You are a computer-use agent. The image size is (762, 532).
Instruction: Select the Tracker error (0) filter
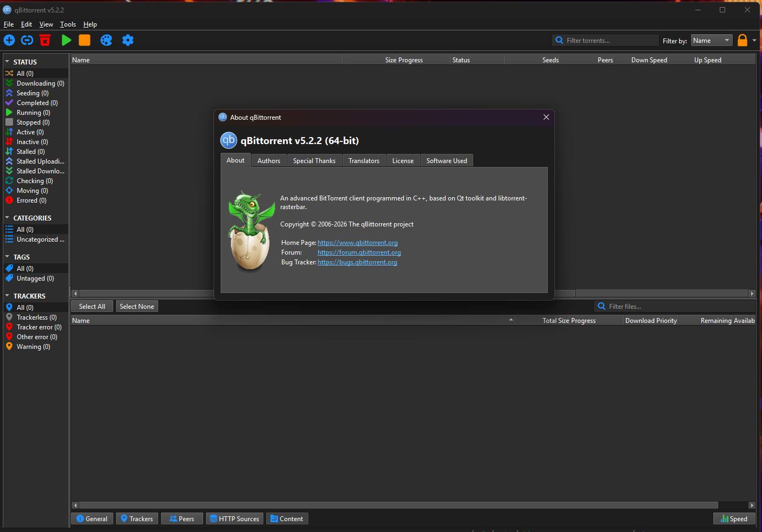pos(36,327)
